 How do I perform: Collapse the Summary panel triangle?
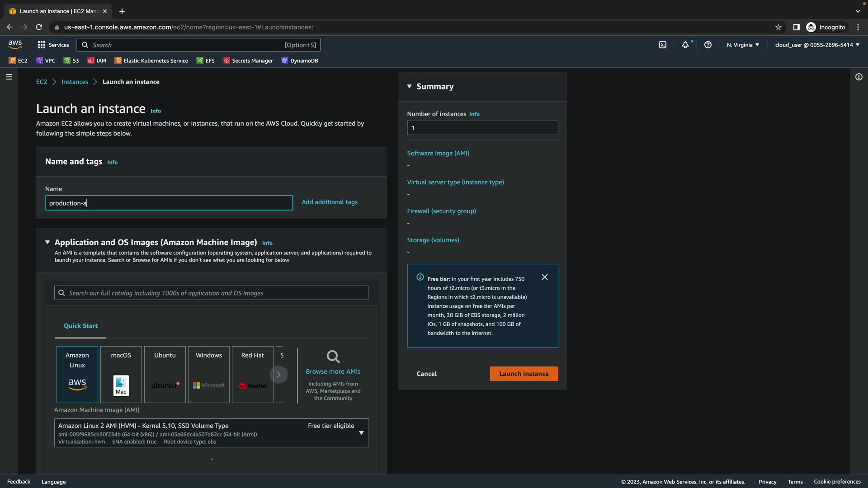click(409, 86)
